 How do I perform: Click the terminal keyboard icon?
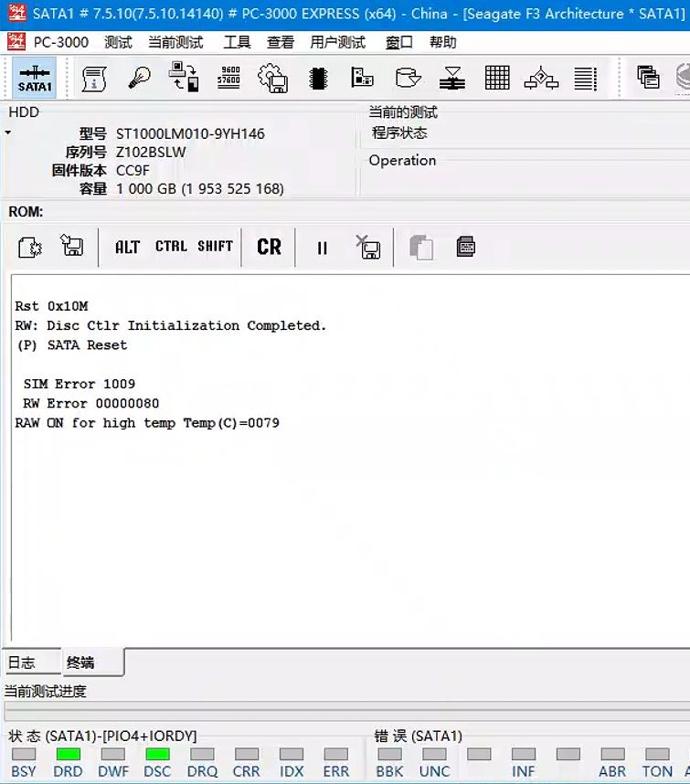pos(465,247)
